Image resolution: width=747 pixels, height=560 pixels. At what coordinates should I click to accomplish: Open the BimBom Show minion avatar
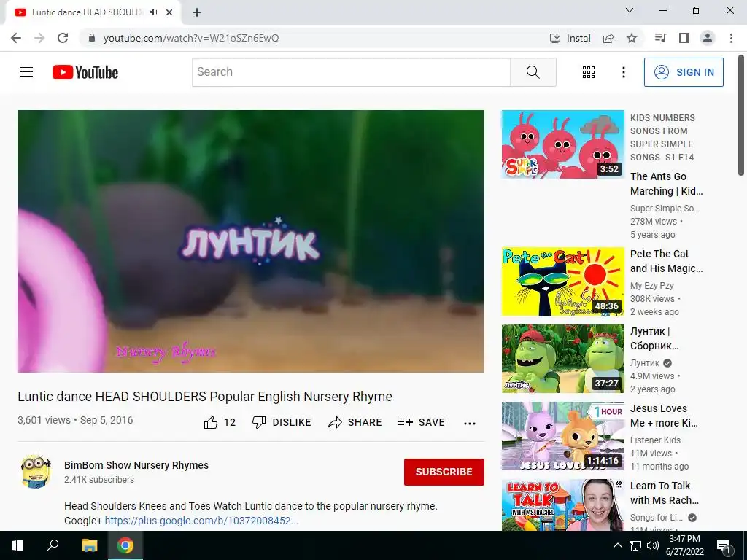[36, 471]
